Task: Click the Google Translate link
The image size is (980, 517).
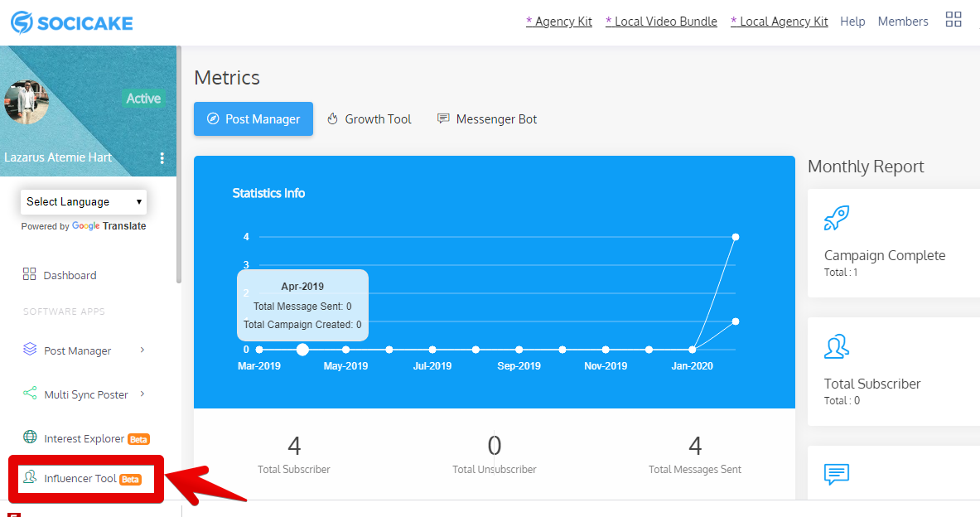Action: (x=109, y=225)
